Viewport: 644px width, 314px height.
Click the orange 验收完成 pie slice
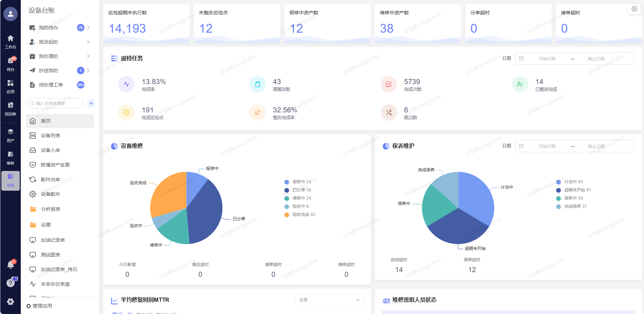[x=167, y=194]
